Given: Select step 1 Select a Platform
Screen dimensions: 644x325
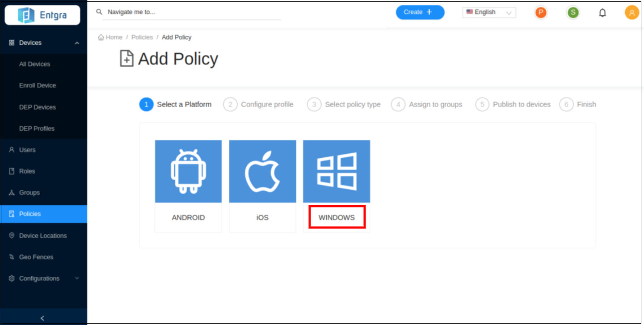Looking at the screenshot, I should [175, 105].
